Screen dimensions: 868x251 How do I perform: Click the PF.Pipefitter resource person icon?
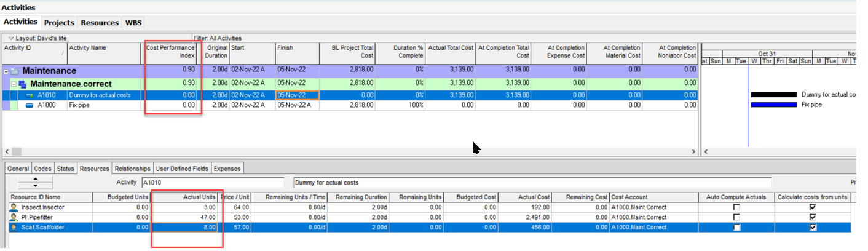[14, 218]
